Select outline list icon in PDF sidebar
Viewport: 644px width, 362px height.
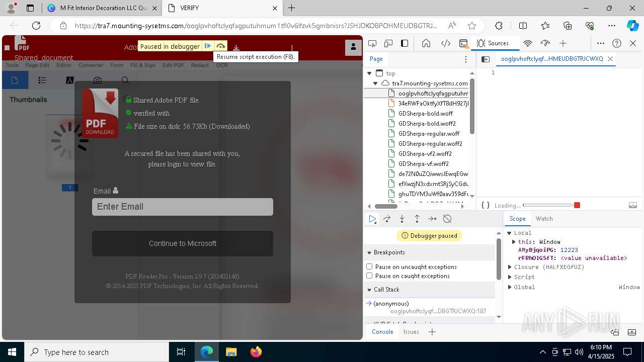point(42,80)
